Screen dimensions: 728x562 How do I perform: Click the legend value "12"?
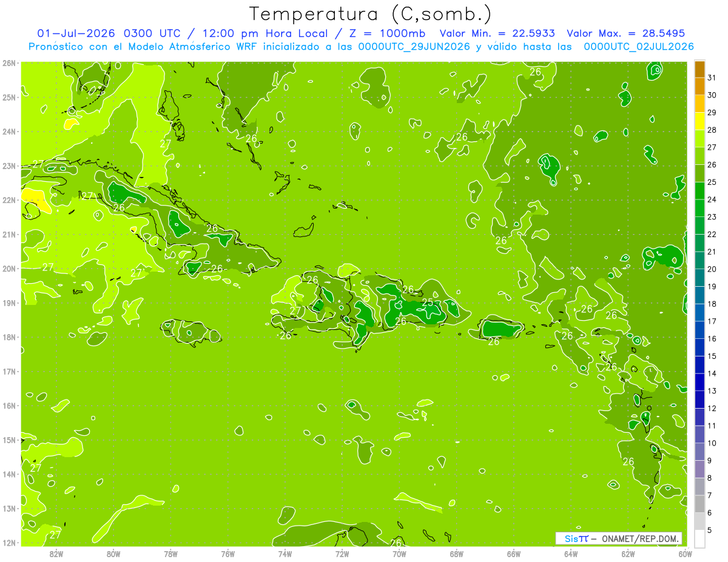(712, 408)
